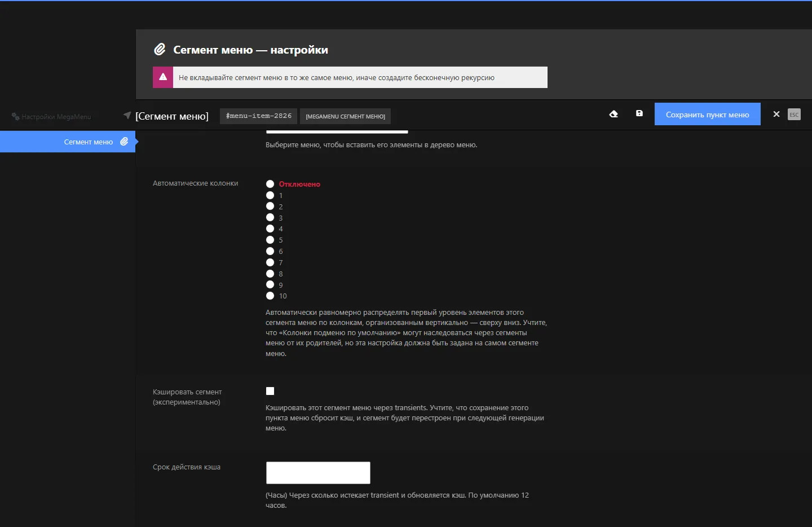Click the #menu-item-2826 ID badge

point(259,116)
